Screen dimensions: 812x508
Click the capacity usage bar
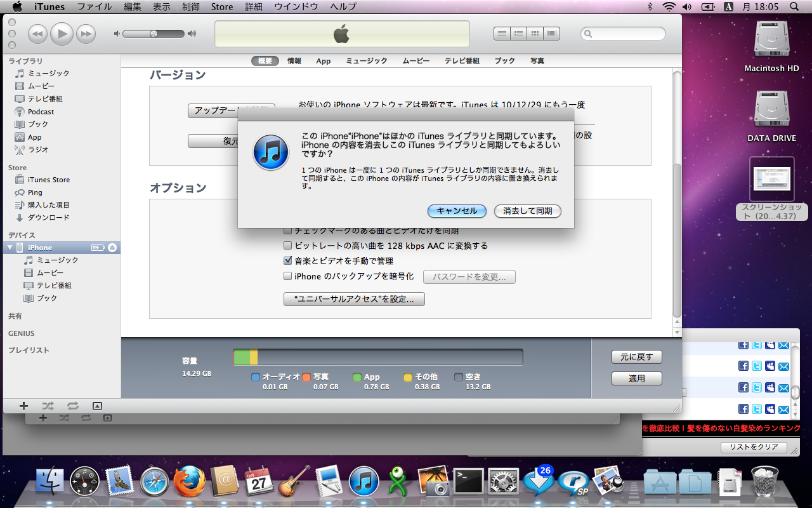point(378,358)
